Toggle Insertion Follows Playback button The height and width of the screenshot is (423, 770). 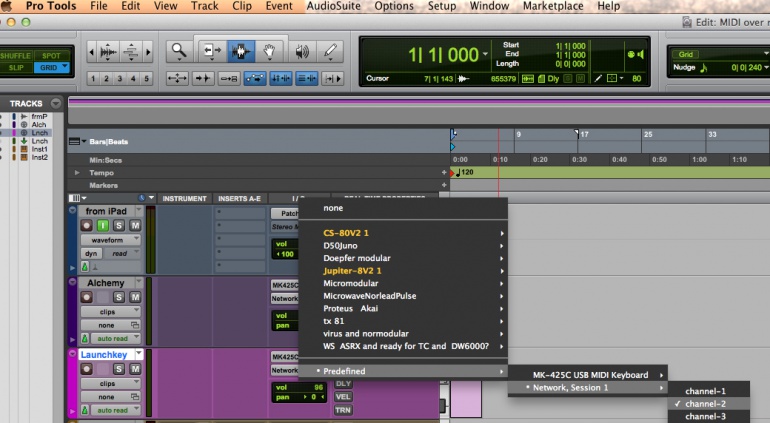(x=332, y=78)
